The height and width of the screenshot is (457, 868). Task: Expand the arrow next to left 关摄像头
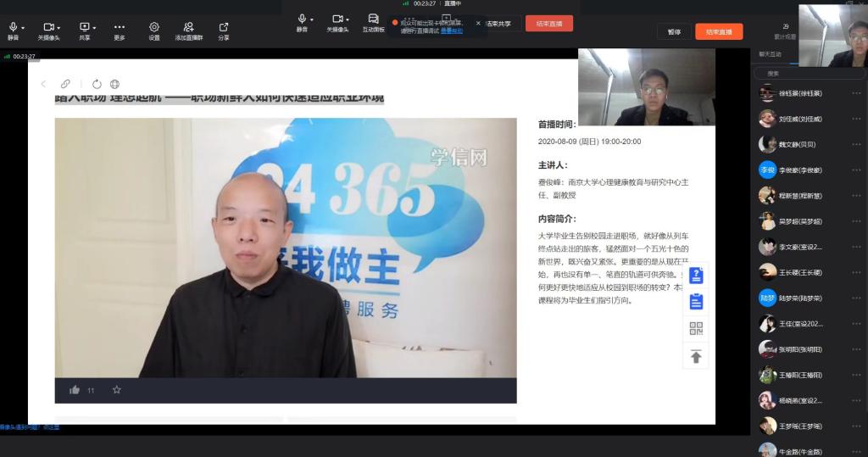(x=60, y=28)
